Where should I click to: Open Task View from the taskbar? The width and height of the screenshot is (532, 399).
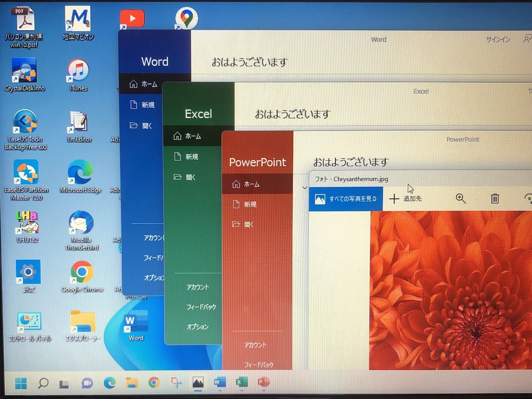click(x=65, y=384)
